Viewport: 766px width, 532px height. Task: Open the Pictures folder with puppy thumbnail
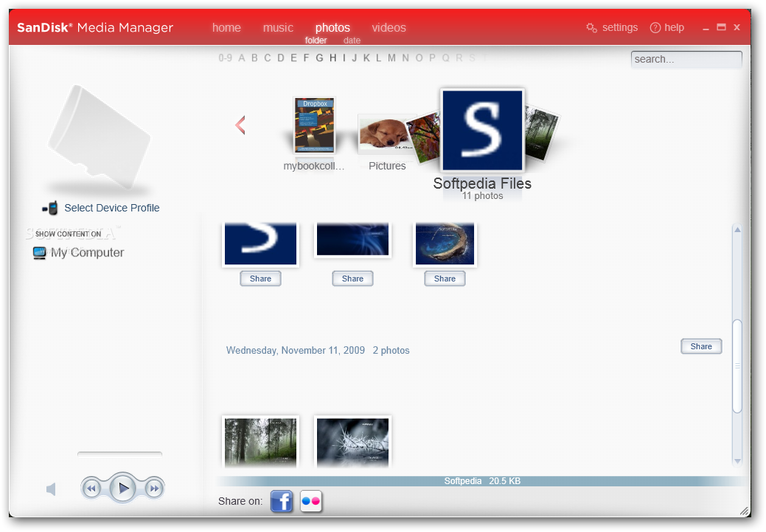tap(383, 133)
